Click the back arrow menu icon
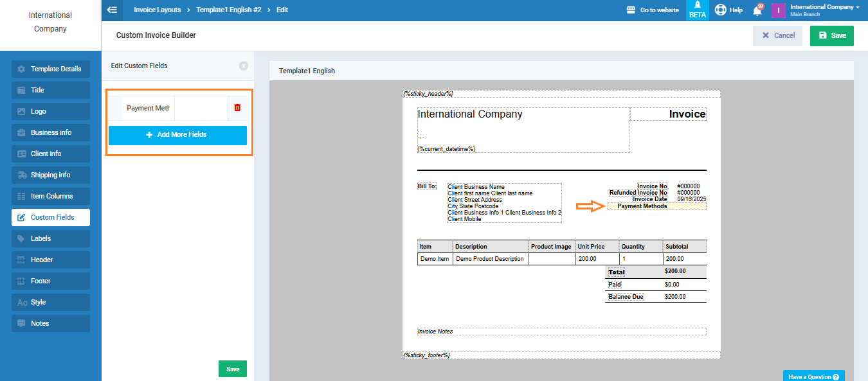 pyautogui.click(x=113, y=10)
